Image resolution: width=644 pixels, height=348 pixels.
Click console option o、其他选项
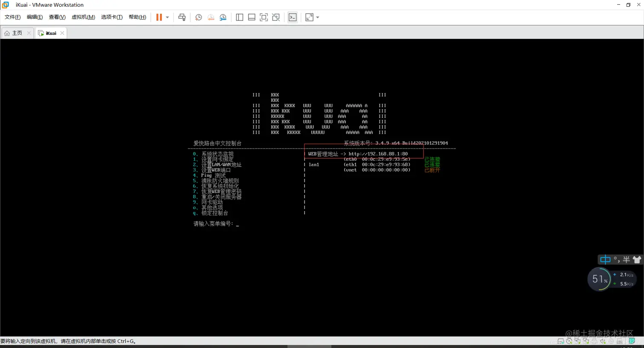[x=208, y=208]
